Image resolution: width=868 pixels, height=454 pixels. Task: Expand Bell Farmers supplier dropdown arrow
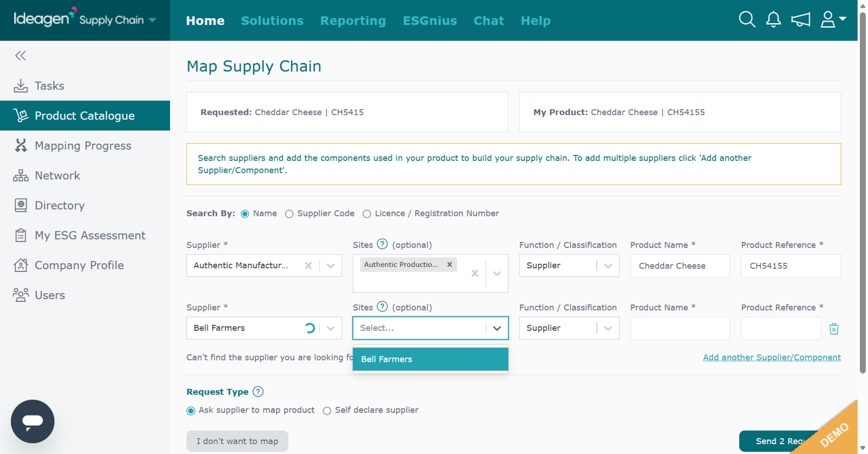tap(331, 328)
